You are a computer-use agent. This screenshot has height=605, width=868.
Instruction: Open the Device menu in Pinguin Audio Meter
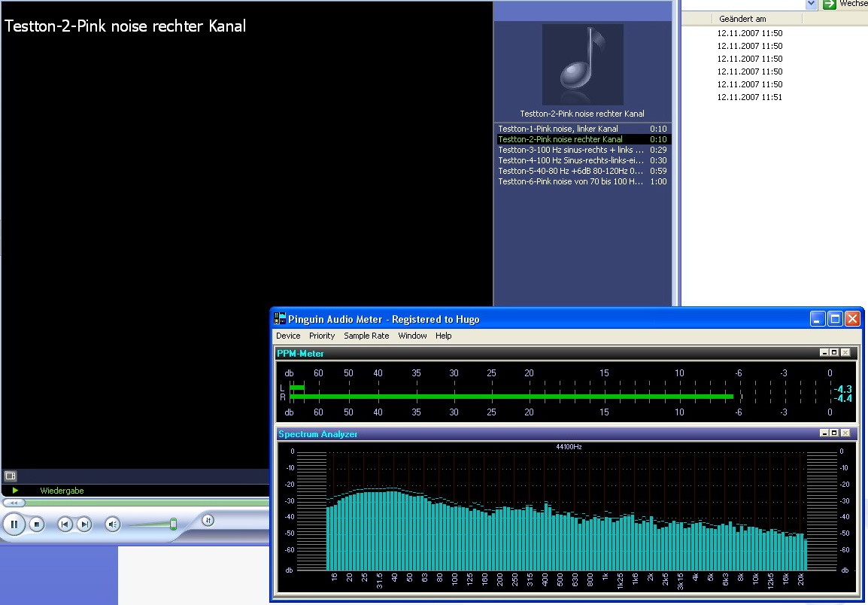pyautogui.click(x=288, y=336)
